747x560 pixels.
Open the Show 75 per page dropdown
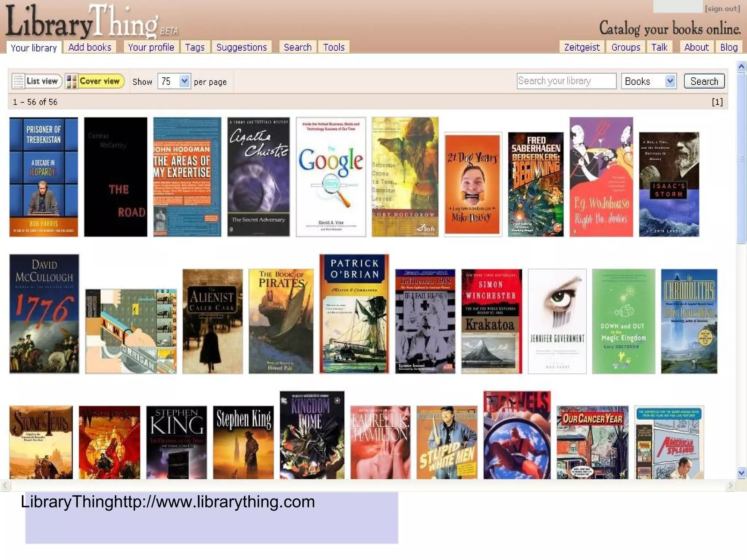174,81
